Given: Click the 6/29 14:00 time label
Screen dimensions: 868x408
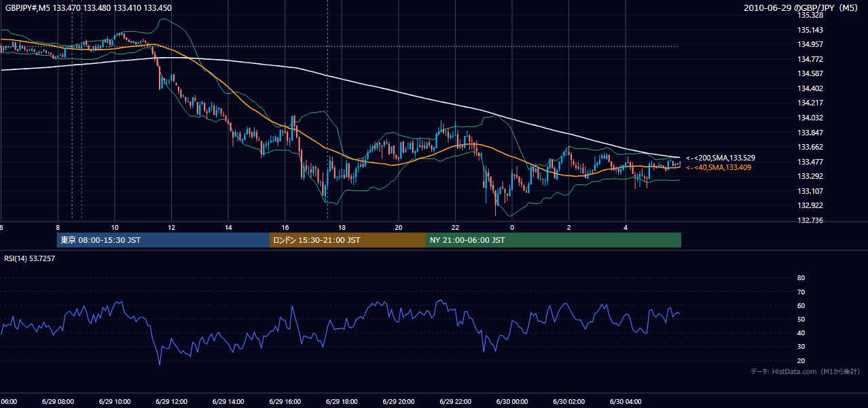Looking at the screenshot, I should click(228, 402).
